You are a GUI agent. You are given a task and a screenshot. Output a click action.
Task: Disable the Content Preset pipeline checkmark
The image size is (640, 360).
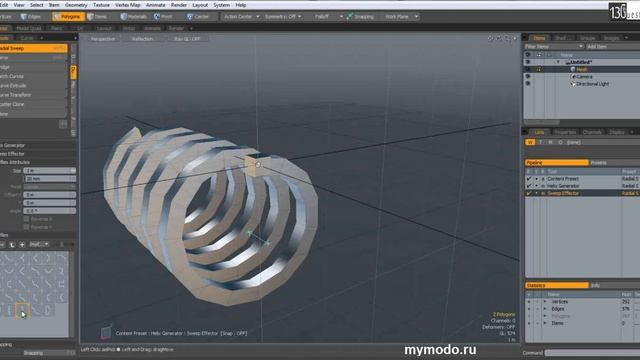point(529,179)
